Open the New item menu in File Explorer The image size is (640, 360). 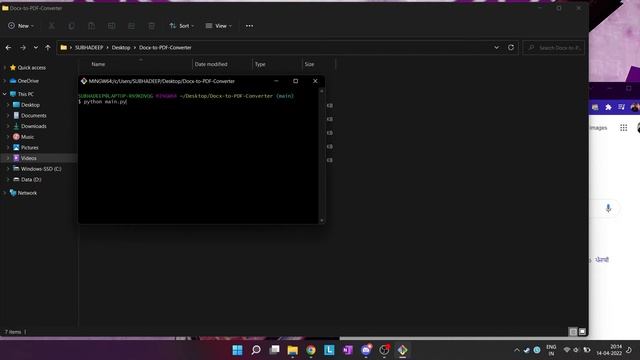(x=21, y=26)
